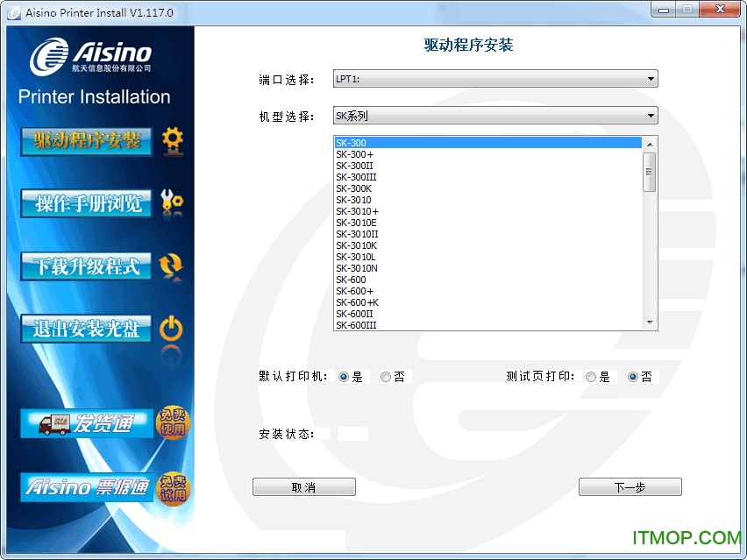Viewport: 747px width, 560px height.
Task: Click the 免费使用 seal on the 发货通 banner
Action: (x=173, y=423)
